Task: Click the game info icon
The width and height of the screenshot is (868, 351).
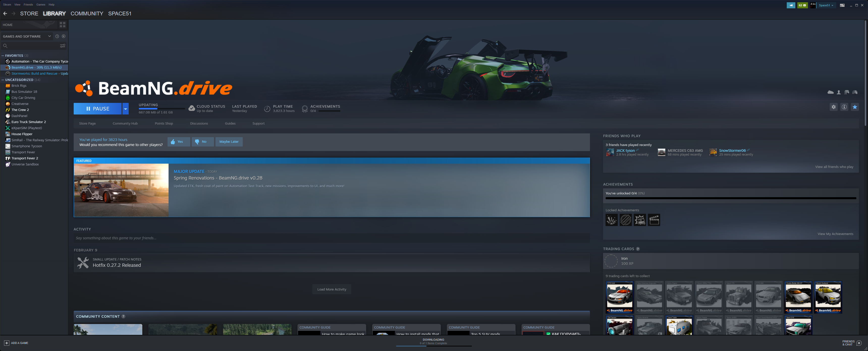Action: pyautogui.click(x=844, y=107)
